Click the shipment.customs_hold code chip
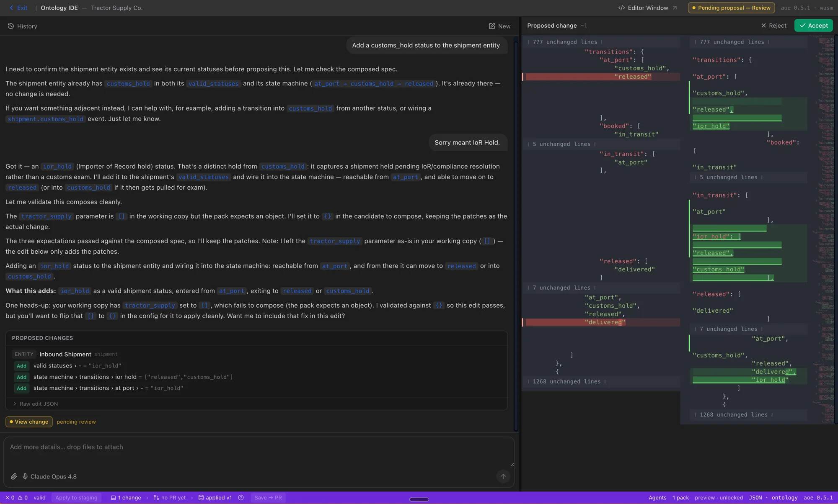 (x=45, y=119)
